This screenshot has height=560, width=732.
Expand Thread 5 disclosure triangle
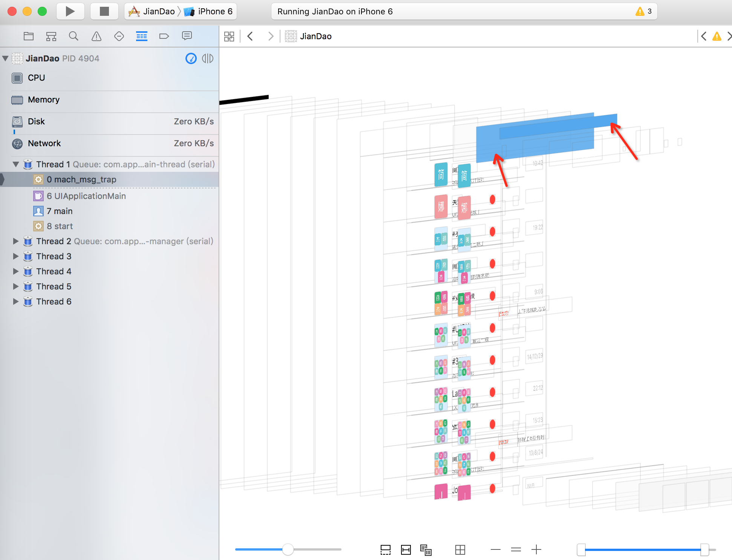(16, 286)
